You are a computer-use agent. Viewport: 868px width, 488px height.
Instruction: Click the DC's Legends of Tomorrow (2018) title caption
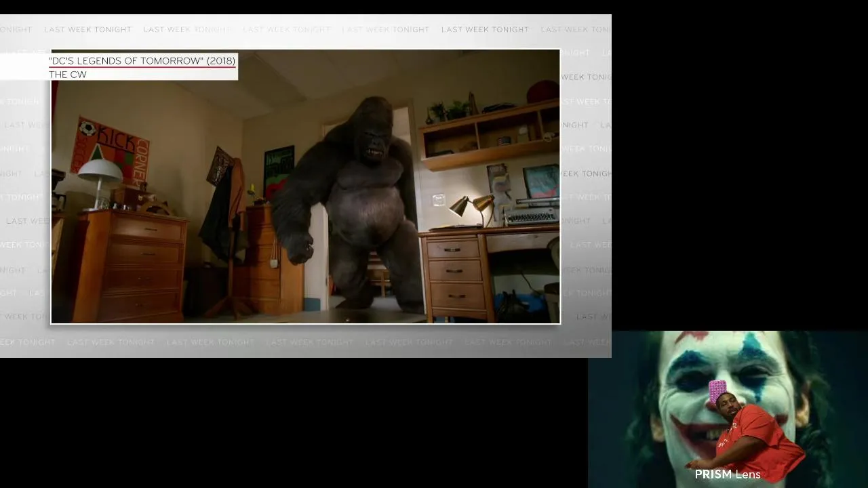(x=142, y=61)
